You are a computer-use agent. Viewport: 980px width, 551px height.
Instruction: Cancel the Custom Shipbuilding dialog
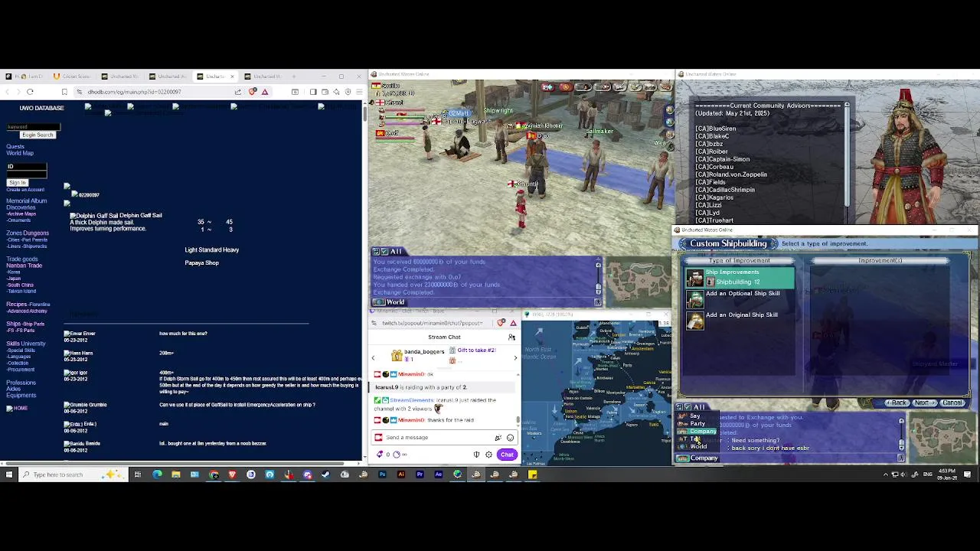click(952, 403)
